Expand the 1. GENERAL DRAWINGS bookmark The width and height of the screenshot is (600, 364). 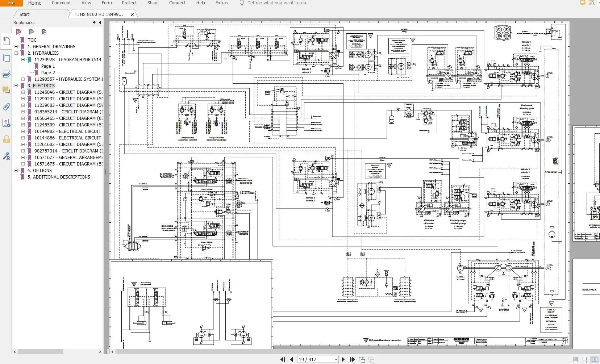(16, 46)
